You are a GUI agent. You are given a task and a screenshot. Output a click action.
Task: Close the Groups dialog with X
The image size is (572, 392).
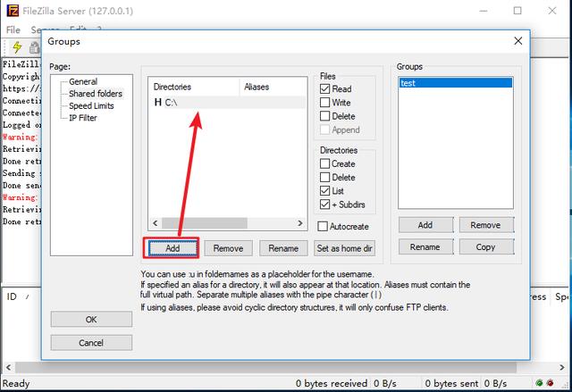pos(518,41)
